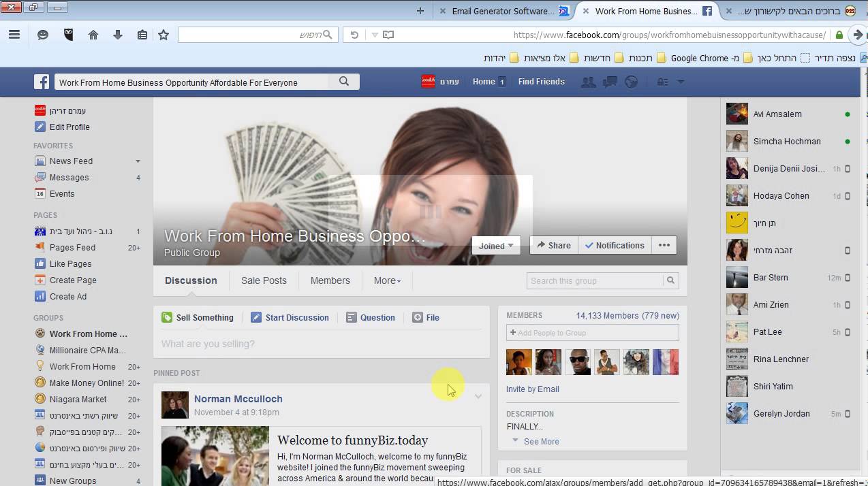Open Like Pages in sidebar

pyautogui.click(x=63, y=263)
